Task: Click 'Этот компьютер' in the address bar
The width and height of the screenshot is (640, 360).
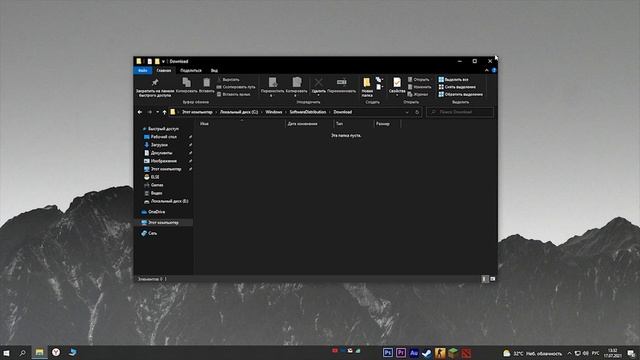Action: click(x=197, y=112)
